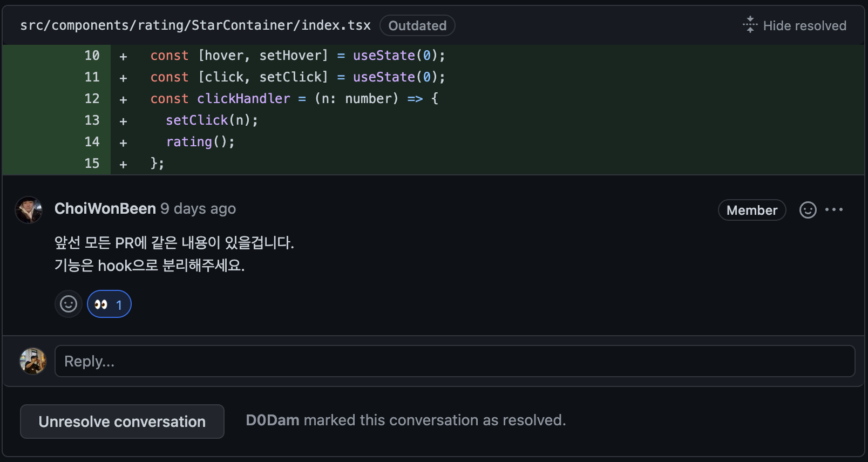This screenshot has width=868, height=462.
Task: Click the Member badge
Action: (752, 210)
